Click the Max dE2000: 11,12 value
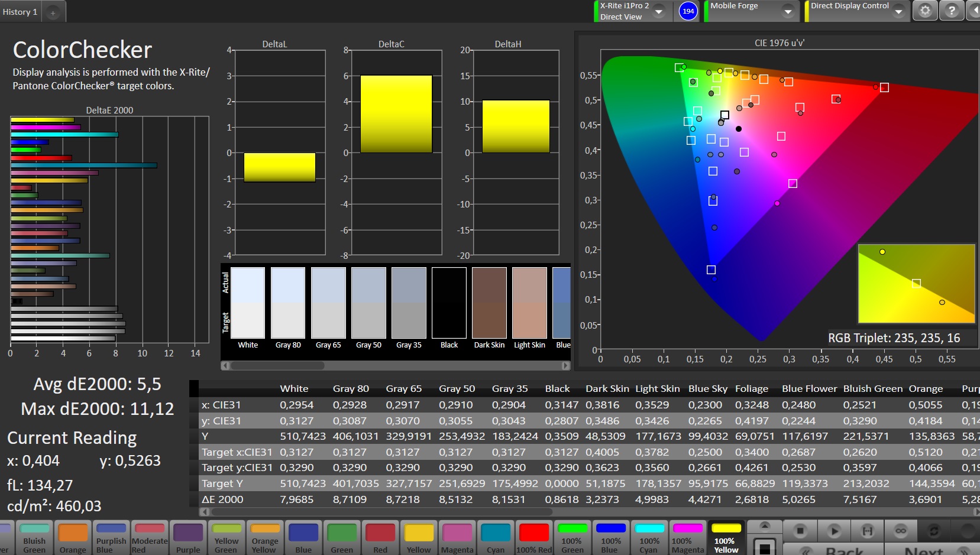980x555 pixels. point(98,409)
